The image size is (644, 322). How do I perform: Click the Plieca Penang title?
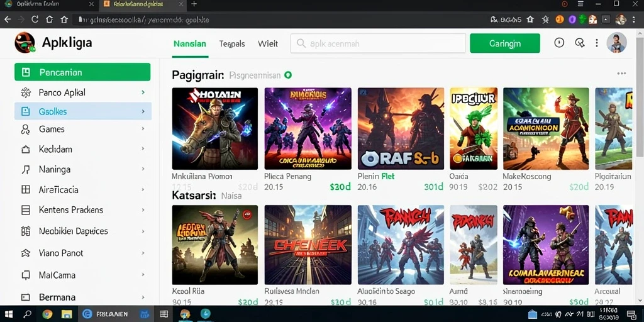tap(287, 177)
